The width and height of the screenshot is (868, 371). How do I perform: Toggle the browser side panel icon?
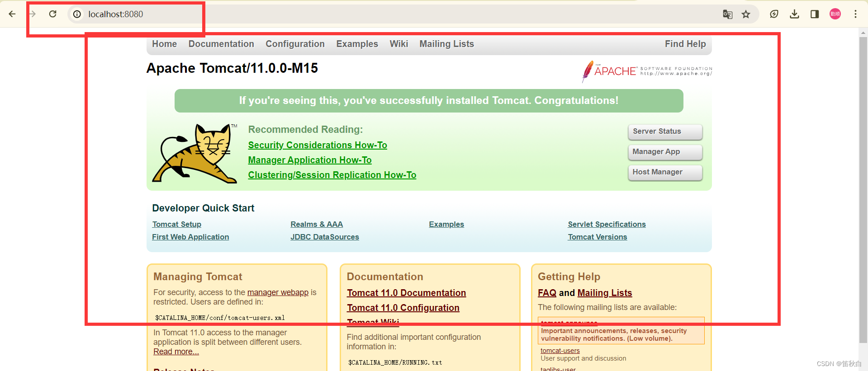click(x=815, y=14)
